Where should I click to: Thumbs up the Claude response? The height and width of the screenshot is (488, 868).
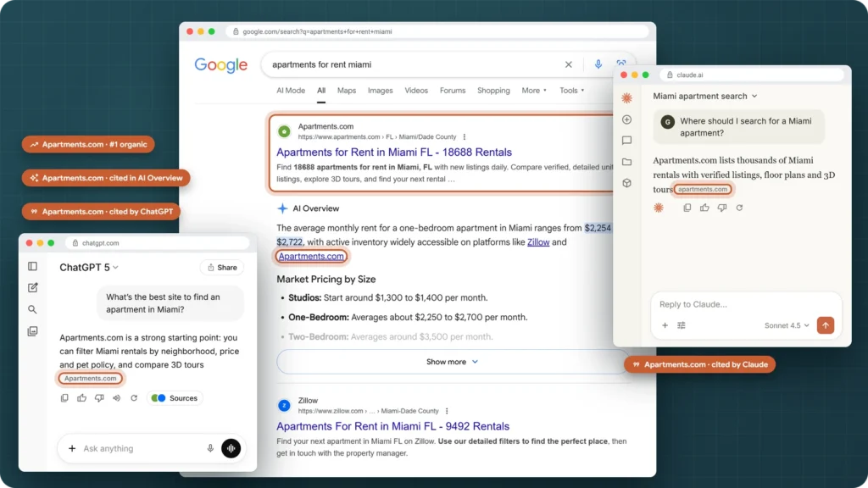click(704, 208)
